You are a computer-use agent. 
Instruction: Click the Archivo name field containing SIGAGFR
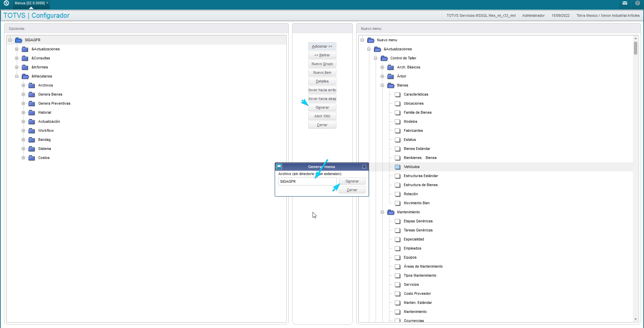[307, 181]
